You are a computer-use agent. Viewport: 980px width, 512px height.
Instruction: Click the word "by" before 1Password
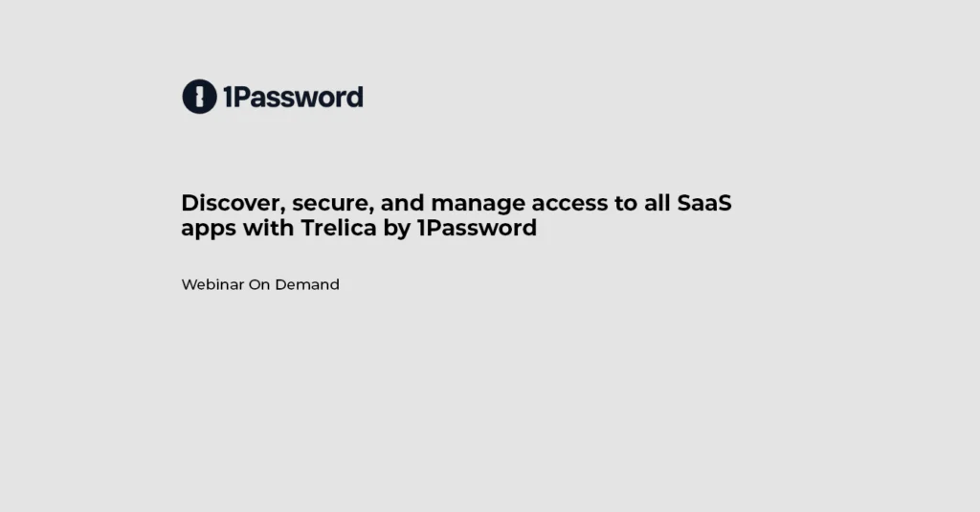(400, 229)
